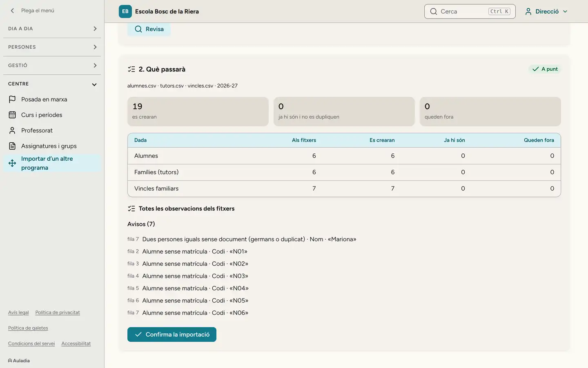Click the user icon next to Direcció

(x=528, y=11)
